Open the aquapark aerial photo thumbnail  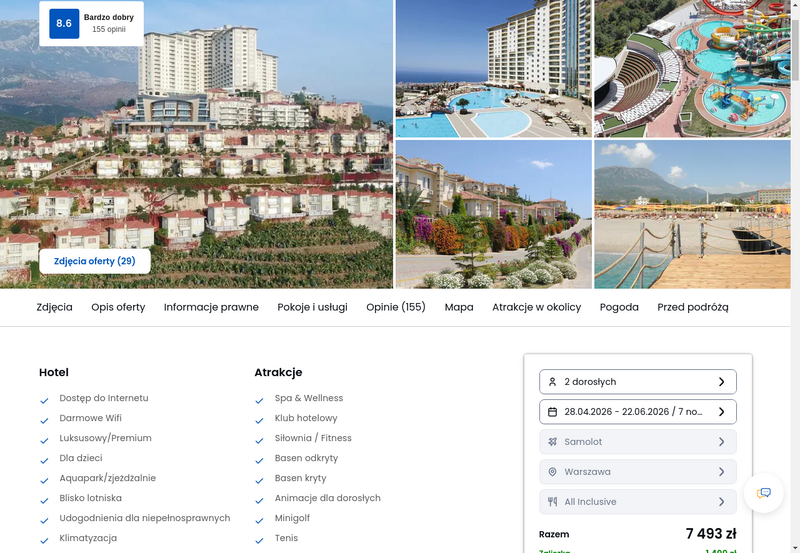(692, 68)
